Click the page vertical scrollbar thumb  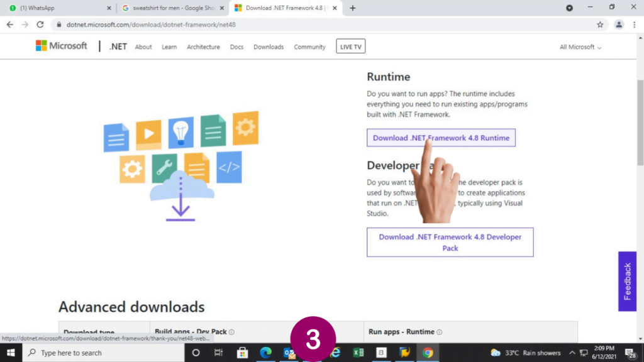640,123
